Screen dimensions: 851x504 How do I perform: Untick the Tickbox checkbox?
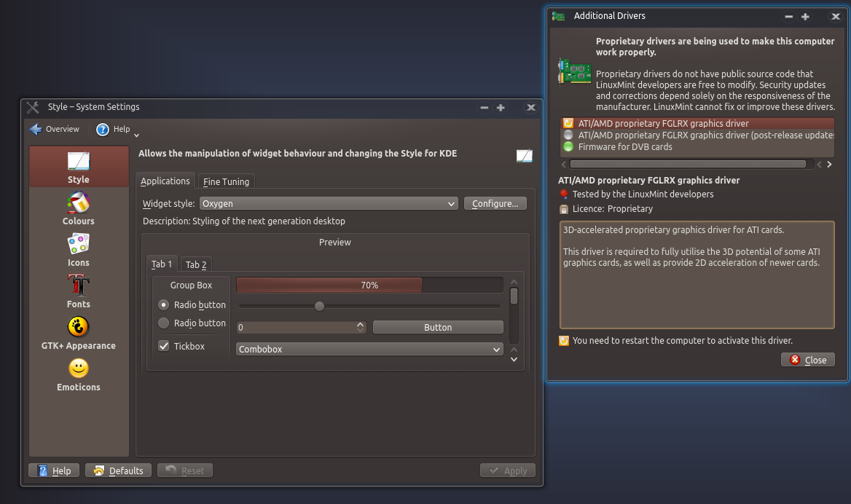tap(163, 345)
